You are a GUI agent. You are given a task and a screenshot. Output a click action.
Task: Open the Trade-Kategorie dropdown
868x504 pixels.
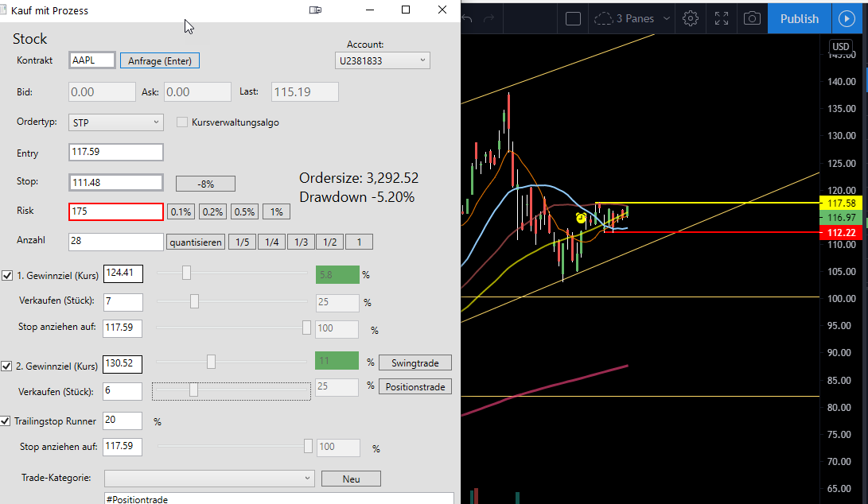pyautogui.click(x=209, y=479)
